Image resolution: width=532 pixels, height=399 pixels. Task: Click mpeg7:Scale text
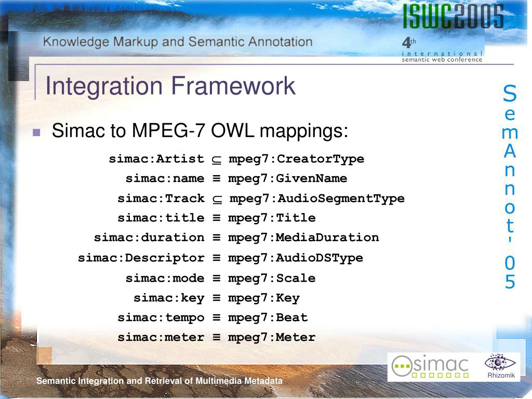click(x=272, y=278)
